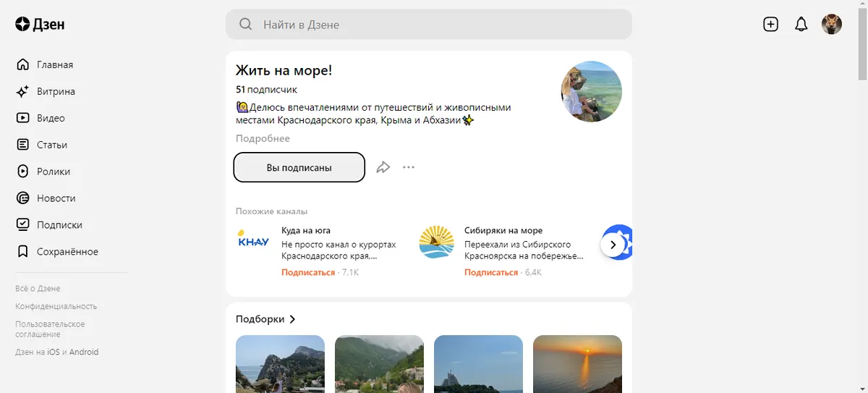Click the 51 подписчик subscriber count
This screenshot has width=868, height=393.
click(x=266, y=90)
